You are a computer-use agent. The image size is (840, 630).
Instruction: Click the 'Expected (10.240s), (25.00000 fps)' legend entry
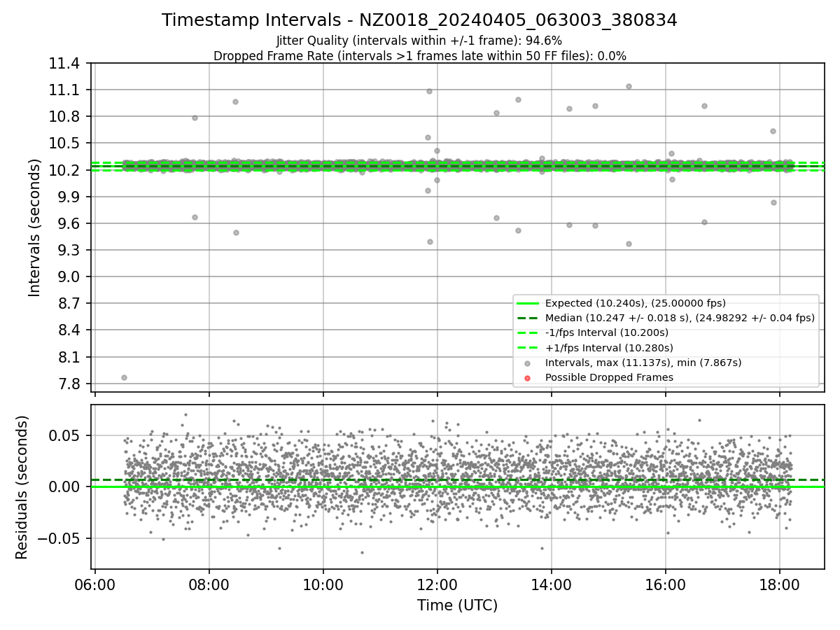click(635, 303)
